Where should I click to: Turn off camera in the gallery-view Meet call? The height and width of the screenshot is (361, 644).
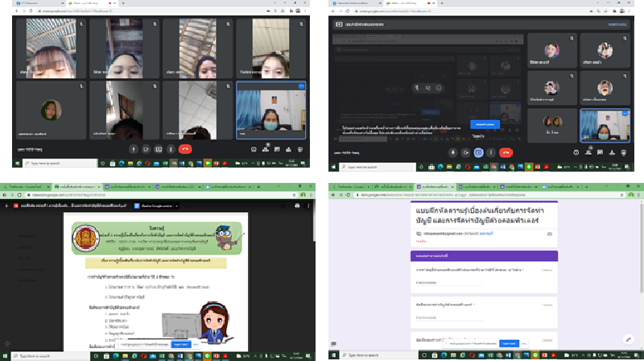coord(146,149)
